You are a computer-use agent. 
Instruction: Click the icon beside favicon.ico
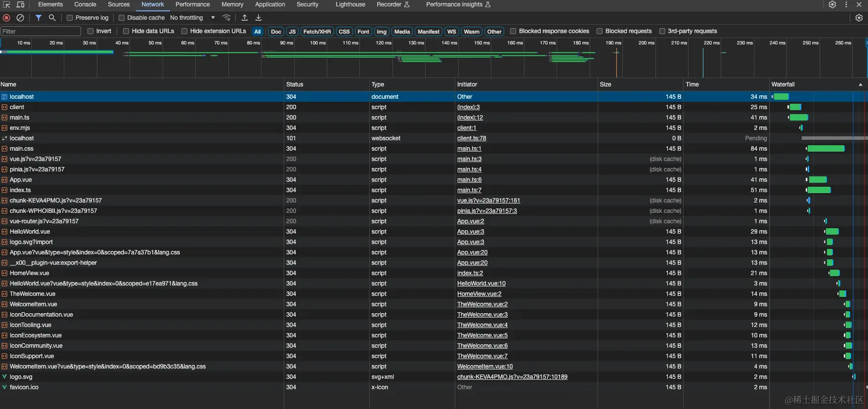pyautogui.click(x=4, y=387)
